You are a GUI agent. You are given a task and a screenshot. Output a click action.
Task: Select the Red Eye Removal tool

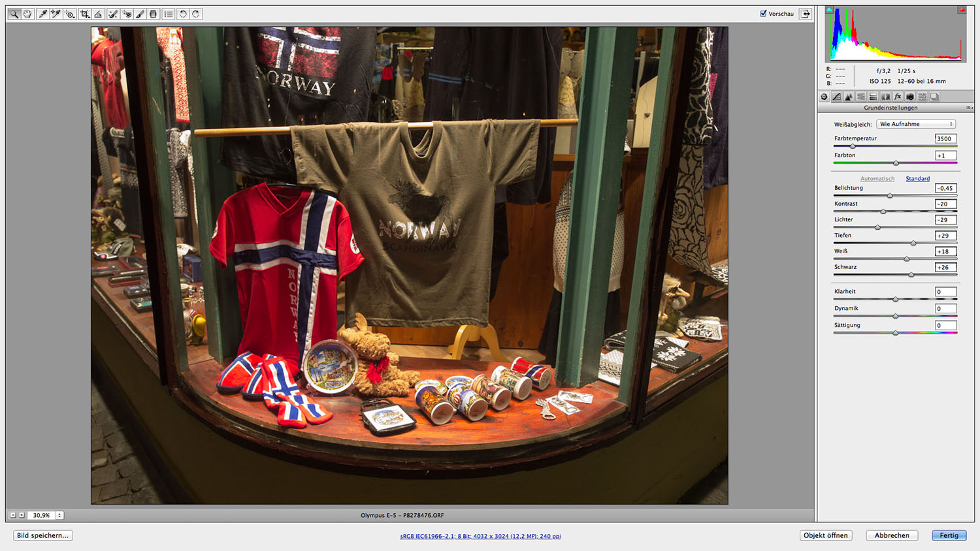[x=127, y=14]
